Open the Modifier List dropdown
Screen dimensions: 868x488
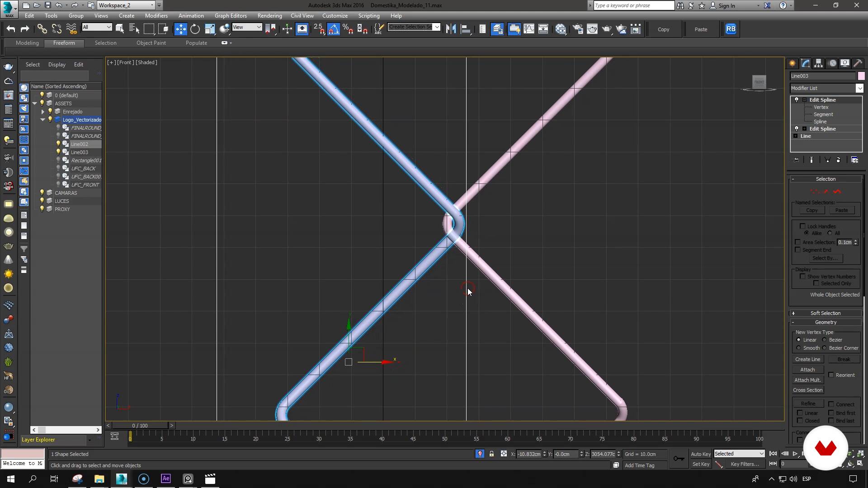(859, 88)
